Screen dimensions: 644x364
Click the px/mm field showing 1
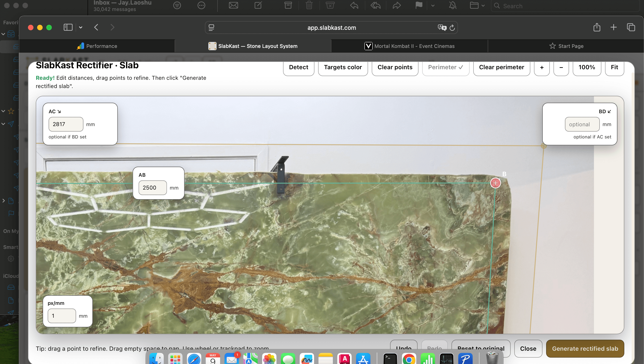click(x=62, y=316)
